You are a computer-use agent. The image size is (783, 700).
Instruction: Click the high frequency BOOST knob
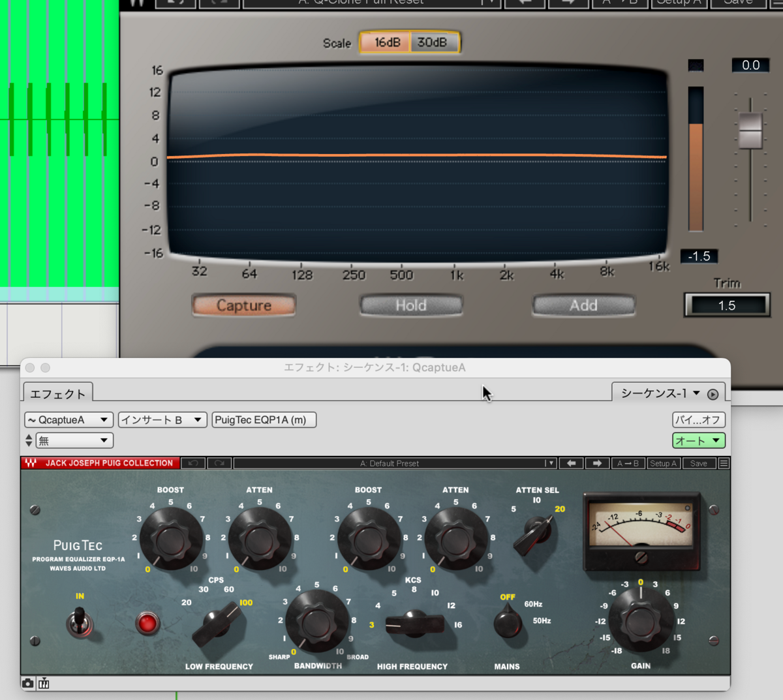pos(368,540)
